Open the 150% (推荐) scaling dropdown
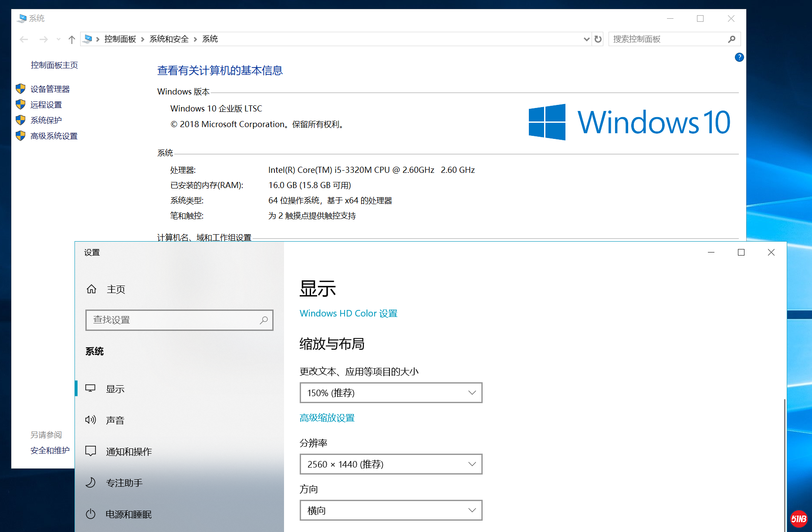 click(391, 393)
